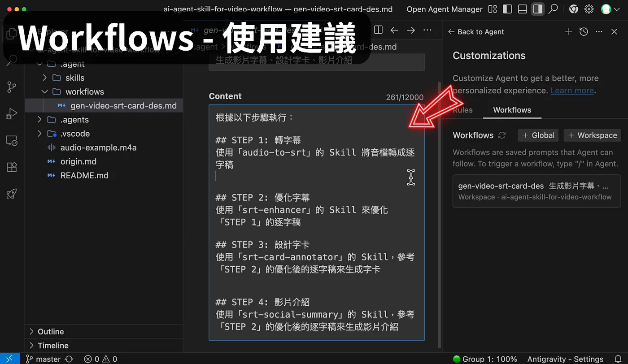Refresh the Workflows list
Viewport: 628px width, 364px height.
pyautogui.click(x=502, y=135)
